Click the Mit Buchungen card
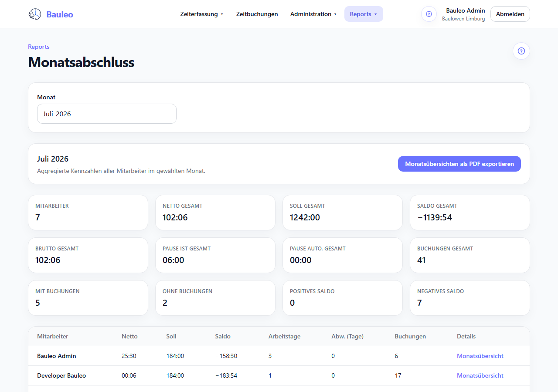558x392 pixels. click(88, 298)
